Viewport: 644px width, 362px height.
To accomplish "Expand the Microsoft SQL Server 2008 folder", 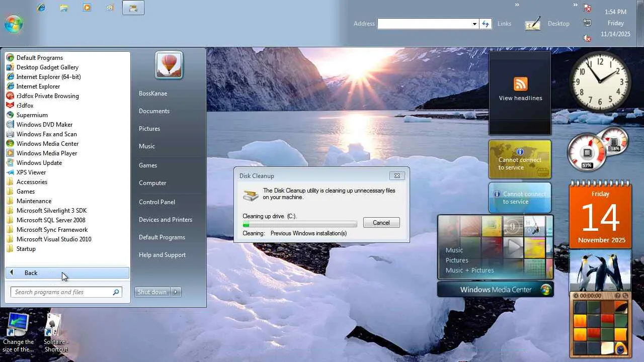I will pos(51,220).
